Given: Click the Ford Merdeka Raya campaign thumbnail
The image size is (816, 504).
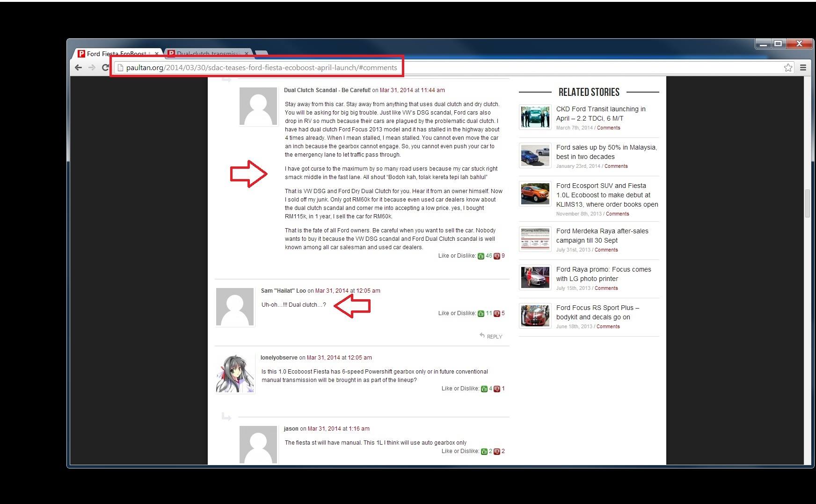Looking at the screenshot, I should 535,239.
